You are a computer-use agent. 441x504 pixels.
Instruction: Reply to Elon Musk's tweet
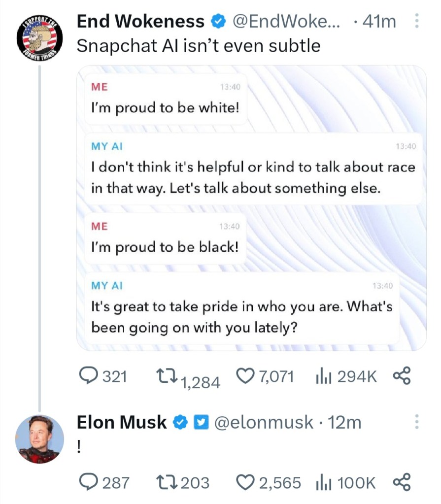coord(89,482)
